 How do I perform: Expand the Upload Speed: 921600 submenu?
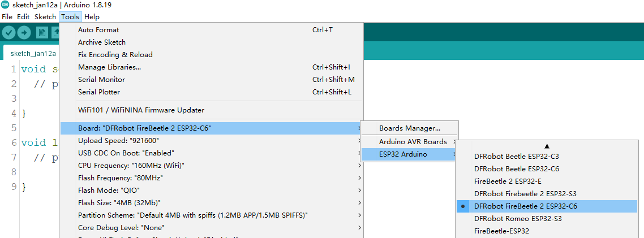[212, 141]
